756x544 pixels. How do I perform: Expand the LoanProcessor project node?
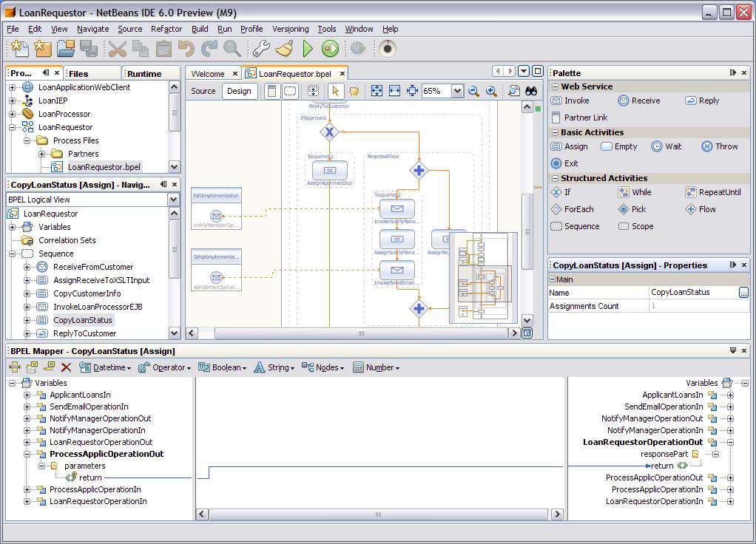(x=13, y=115)
